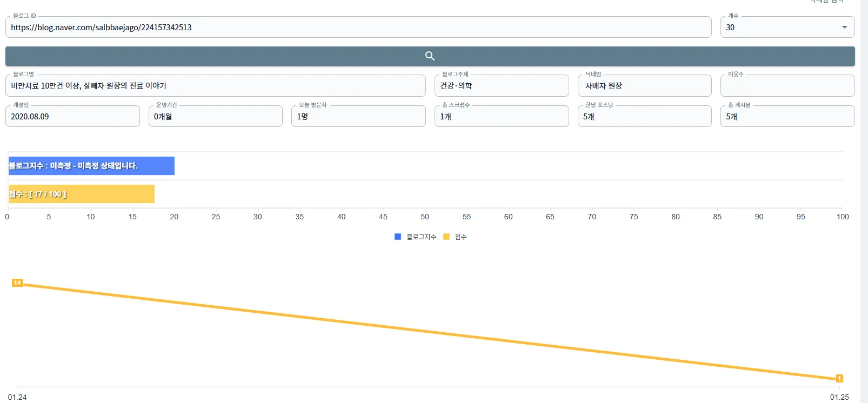Click the line chart point labeled 14
Image resolution: width=868 pixels, height=403 pixels.
pos(17,283)
